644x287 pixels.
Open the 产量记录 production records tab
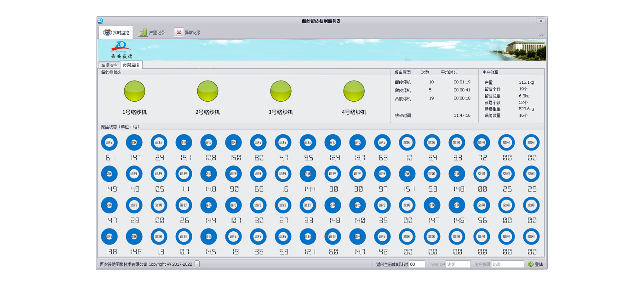pyautogui.click(x=152, y=32)
